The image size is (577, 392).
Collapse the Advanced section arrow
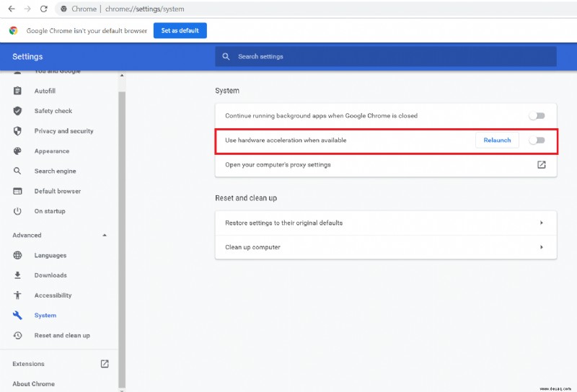tap(105, 235)
